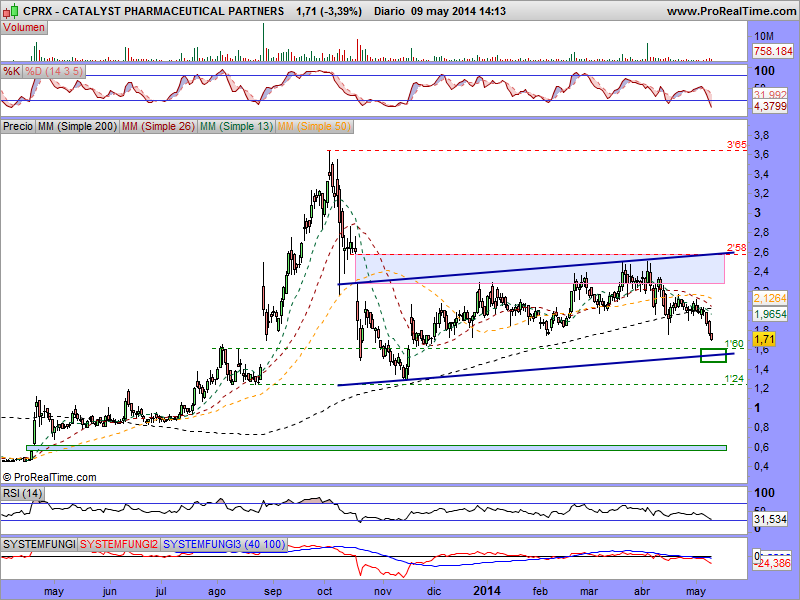Click the Precio panel label
Screen dimensions: 800x600
coord(18,126)
